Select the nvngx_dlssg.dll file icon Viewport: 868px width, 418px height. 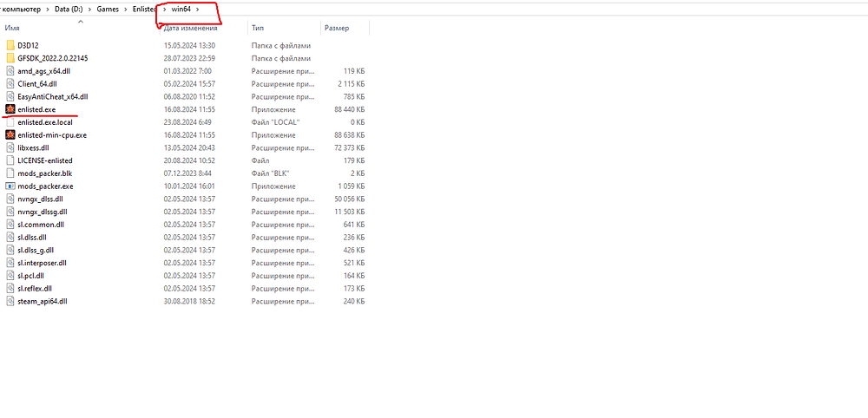[10, 212]
